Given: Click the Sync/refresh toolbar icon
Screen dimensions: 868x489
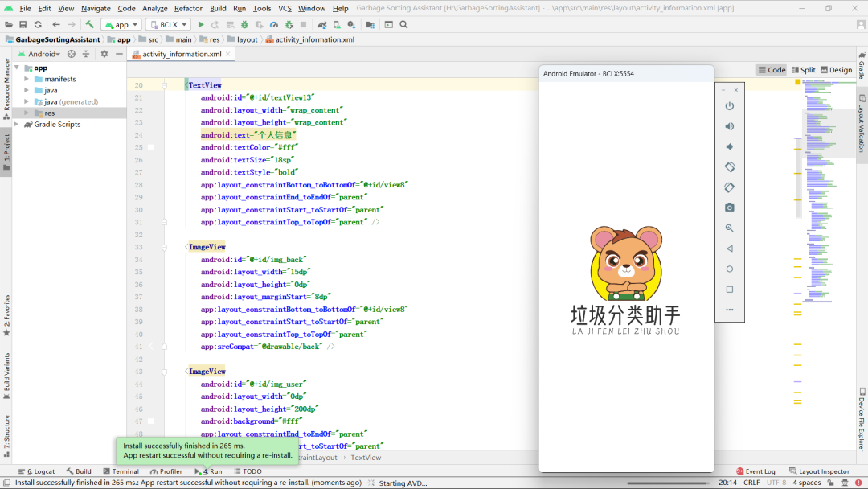Looking at the screenshot, I should [x=38, y=24].
